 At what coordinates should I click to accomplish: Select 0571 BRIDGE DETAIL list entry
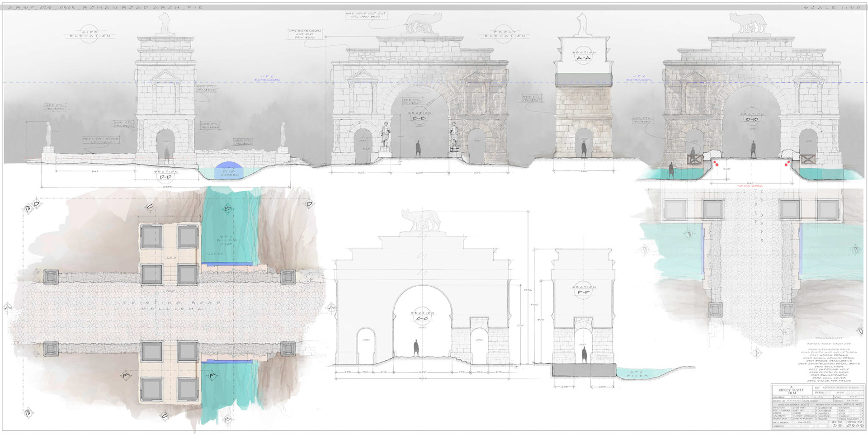point(829,361)
